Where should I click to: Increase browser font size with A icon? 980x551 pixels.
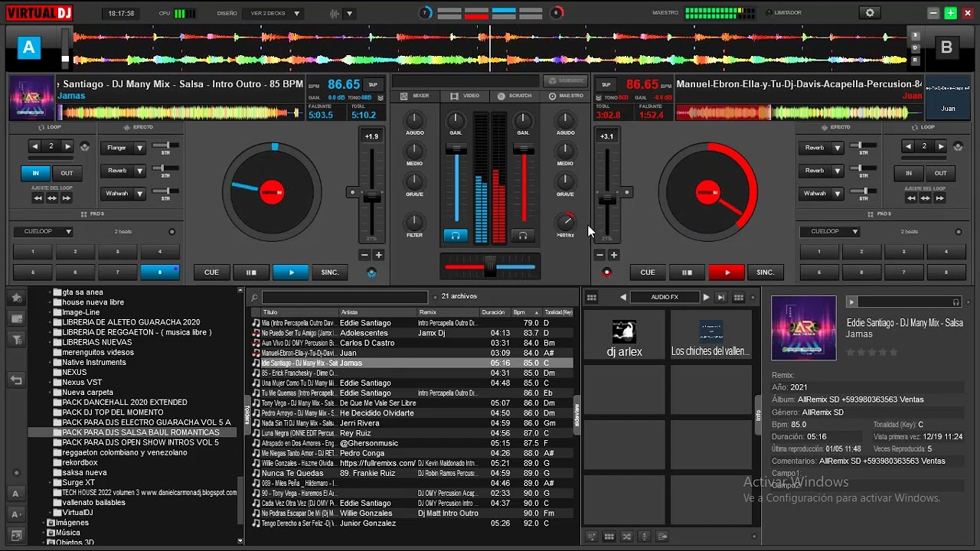(16, 494)
